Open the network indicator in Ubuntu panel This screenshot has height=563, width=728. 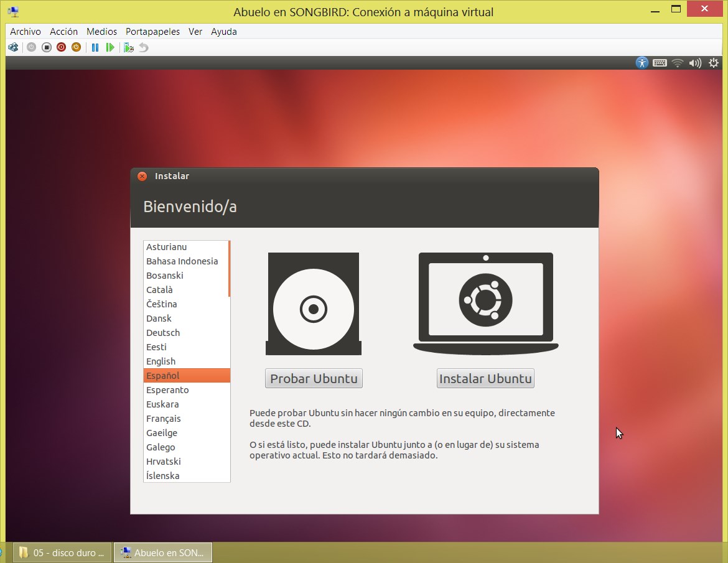click(x=678, y=63)
